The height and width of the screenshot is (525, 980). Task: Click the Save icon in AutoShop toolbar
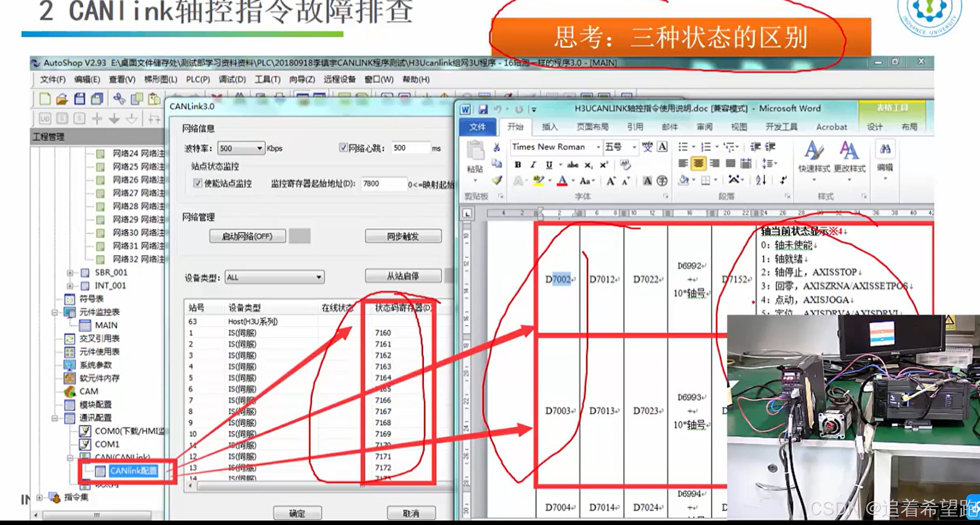coord(80,99)
